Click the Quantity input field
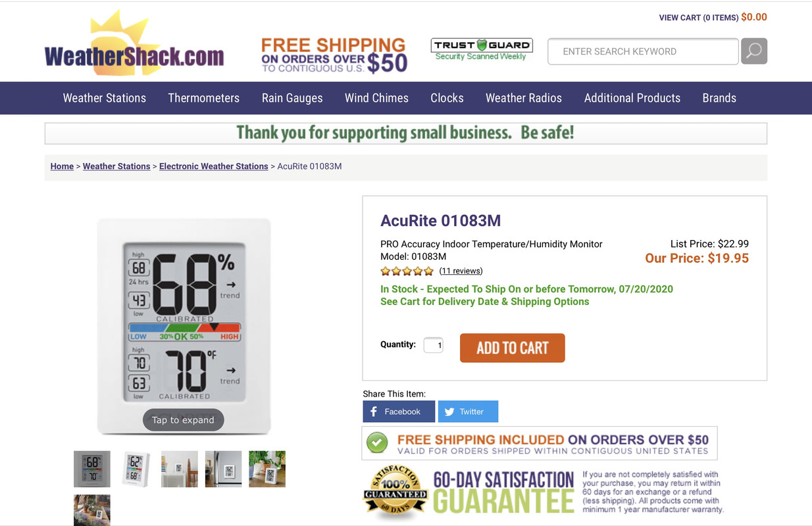 click(433, 345)
